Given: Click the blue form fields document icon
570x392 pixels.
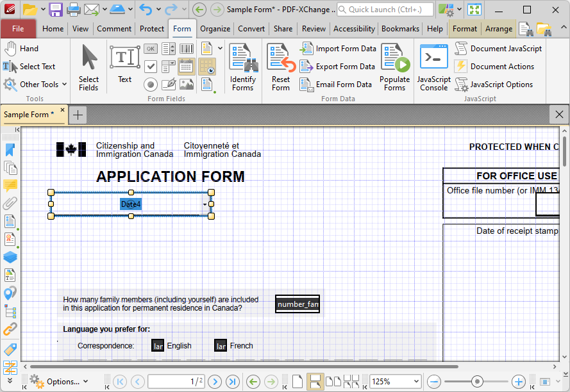Looking at the screenshot, I should tap(207, 85).
